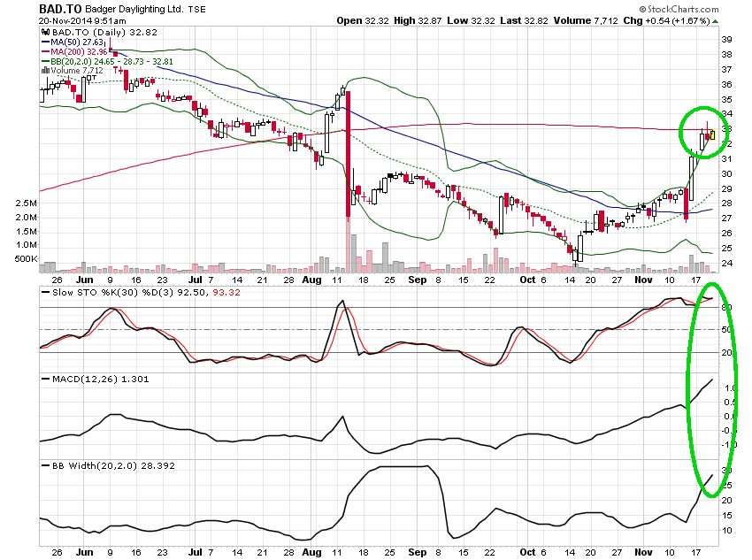Click the red MA(200) legend line marker
This screenshot has height=560, width=752.
click(45, 52)
